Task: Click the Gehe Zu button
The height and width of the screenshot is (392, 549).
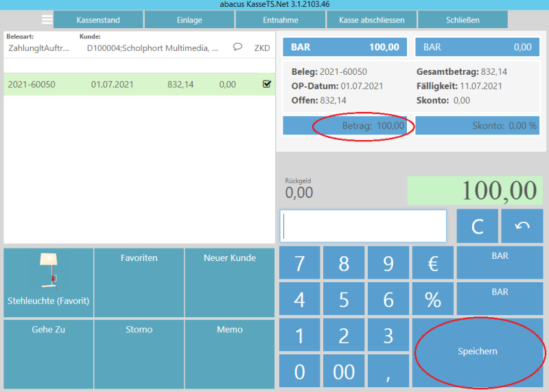Action: tap(48, 353)
